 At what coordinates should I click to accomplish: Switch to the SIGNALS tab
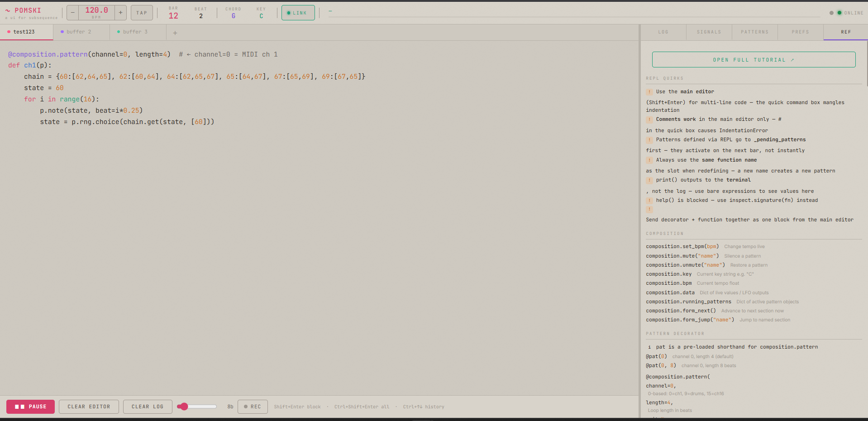(708, 32)
